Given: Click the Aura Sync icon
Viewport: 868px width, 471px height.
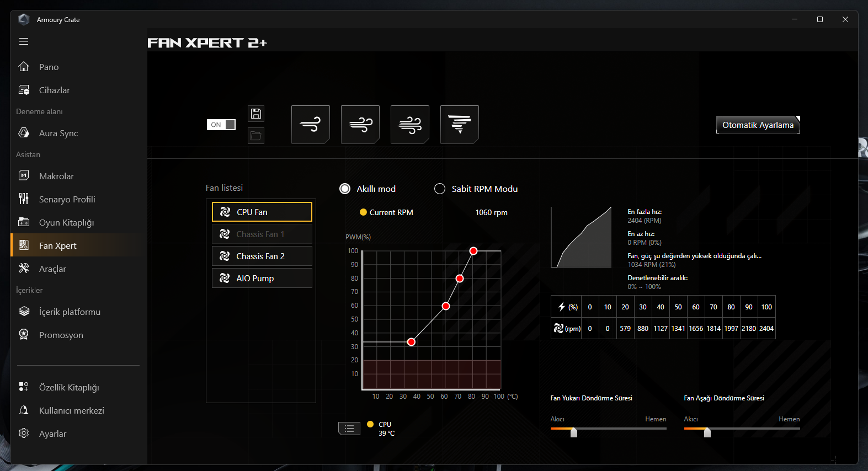Looking at the screenshot, I should click(x=24, y=133).
